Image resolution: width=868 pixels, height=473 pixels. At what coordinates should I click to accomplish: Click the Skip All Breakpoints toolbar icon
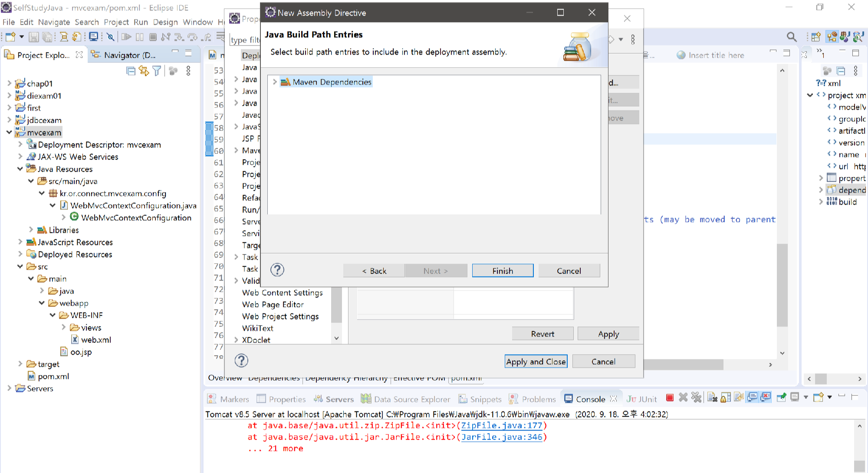click(x=111, y=37)
